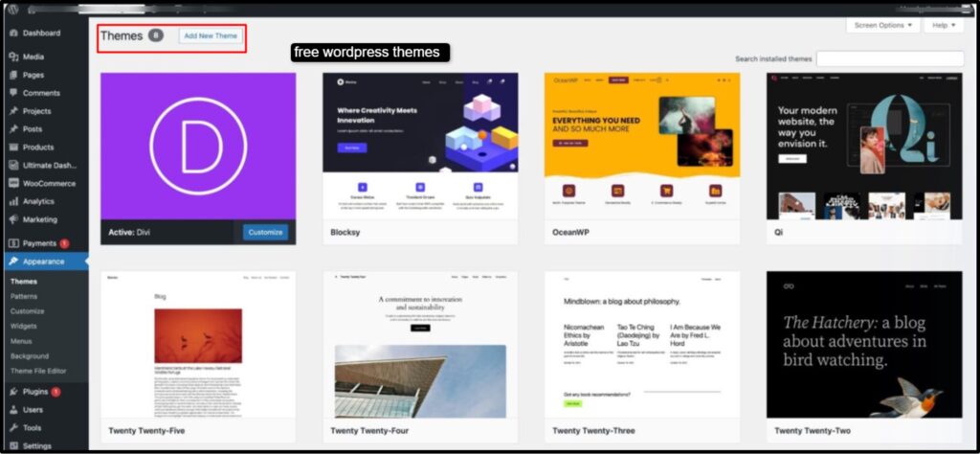Click the Tools wrench icon
This screenshot has height=454, width=980.
point(13,428)
